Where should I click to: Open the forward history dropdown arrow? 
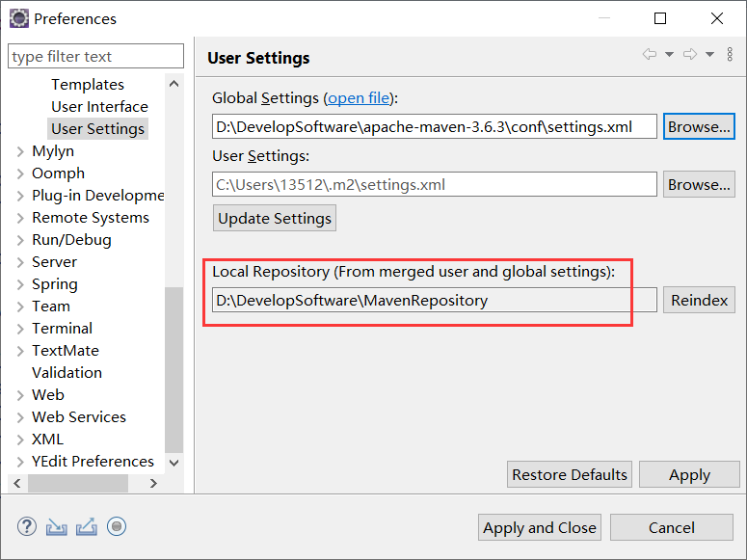tap(709, 54)
